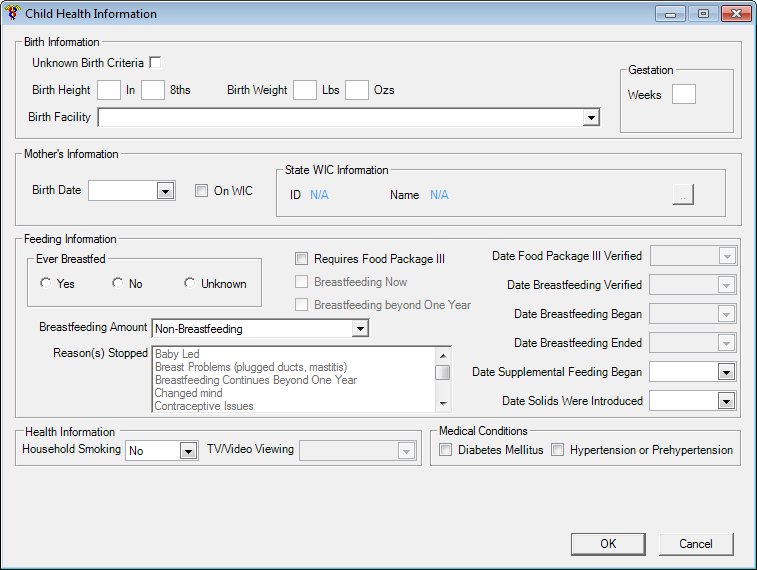This screenshot has width=757, height=570.
Task: Open Date Breastfeeding Began dropdown
Action: point(727,314)
